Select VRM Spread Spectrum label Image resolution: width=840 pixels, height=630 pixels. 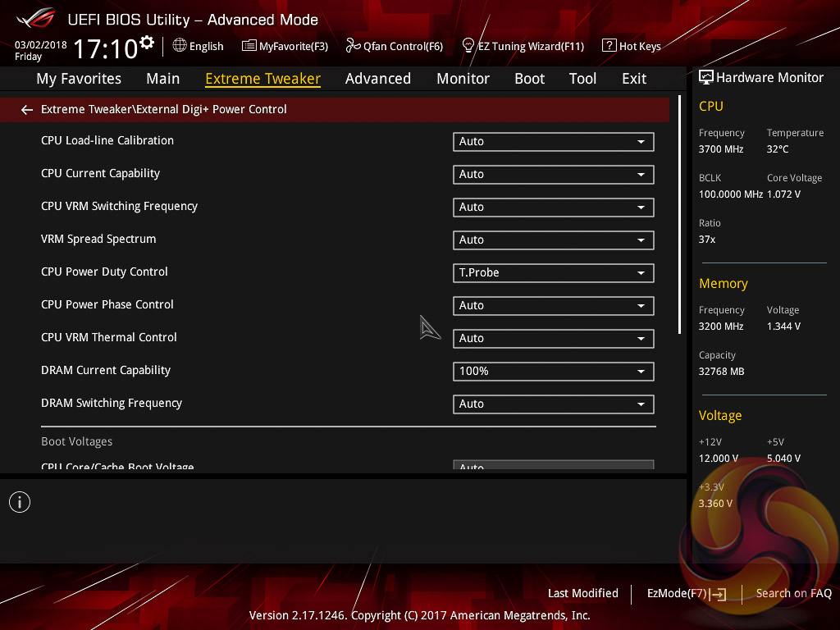(98, 239)
